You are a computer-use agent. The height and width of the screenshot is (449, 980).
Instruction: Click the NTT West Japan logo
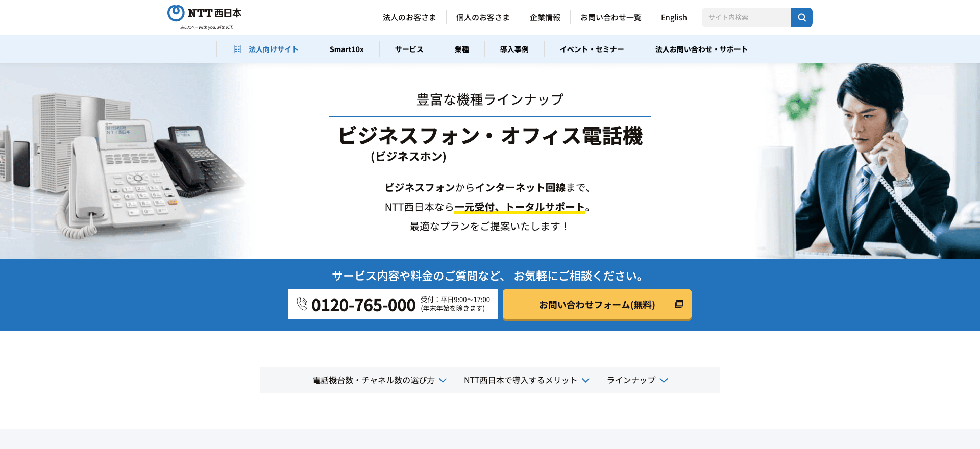[x=204, y=17]
